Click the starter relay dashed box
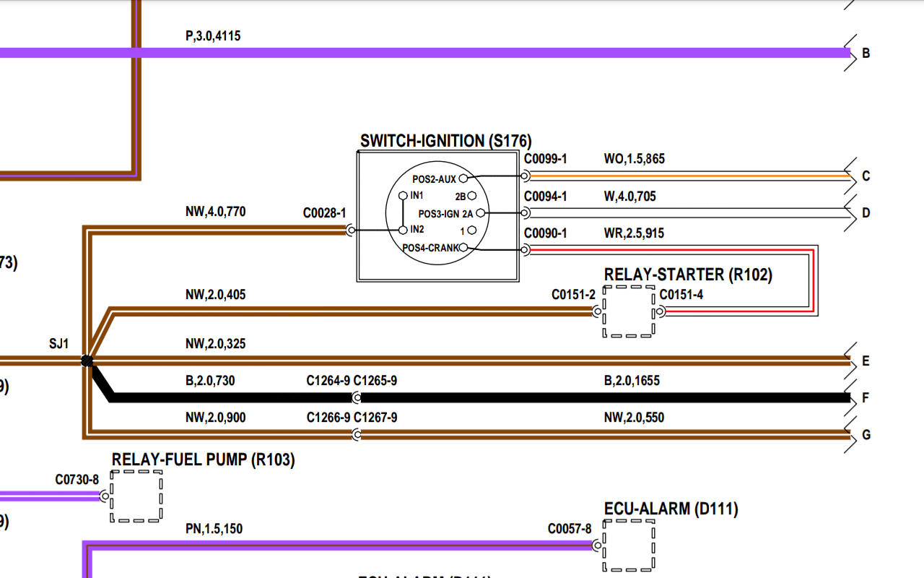 629,311
